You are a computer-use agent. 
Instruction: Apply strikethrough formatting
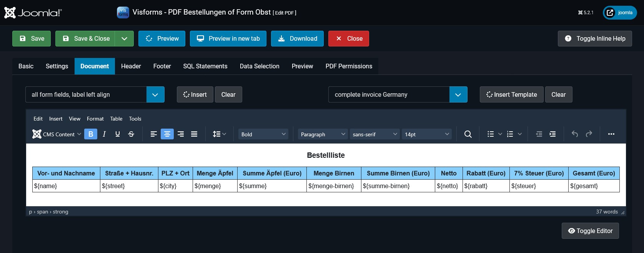(131, 134)
